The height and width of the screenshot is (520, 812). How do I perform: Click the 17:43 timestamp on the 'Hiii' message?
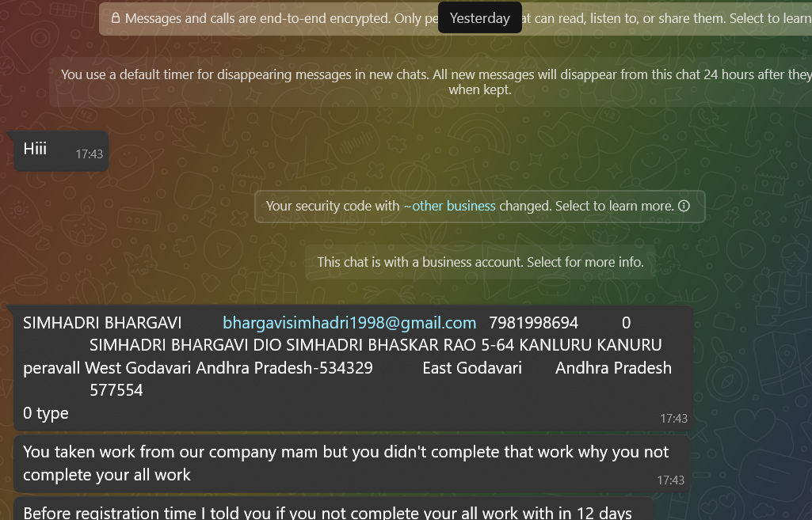point(89,154)
